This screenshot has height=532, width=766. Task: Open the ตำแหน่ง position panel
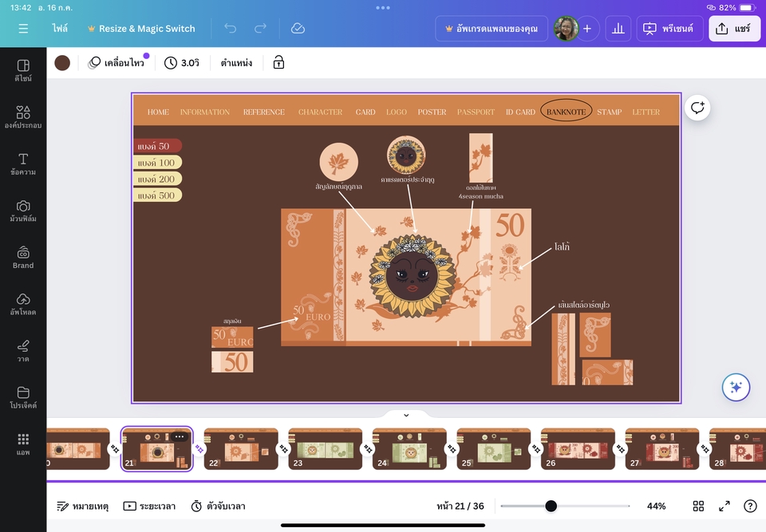[x=236, y=63]
